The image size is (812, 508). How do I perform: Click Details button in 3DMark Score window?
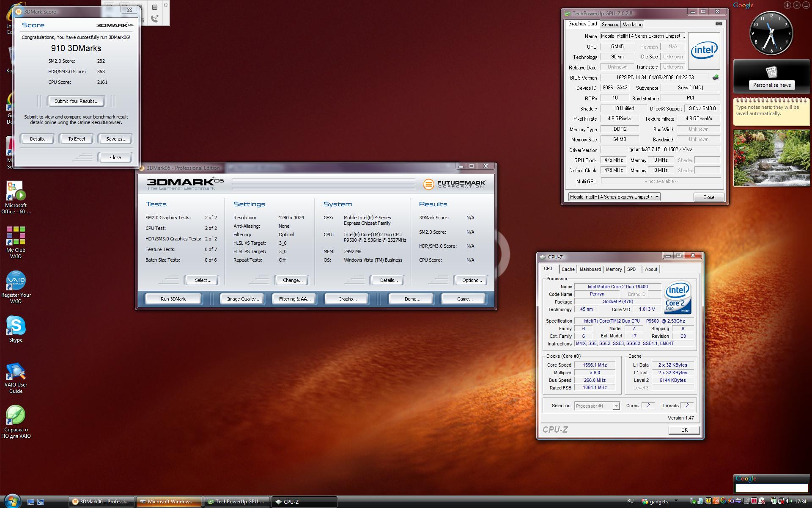[x=38, y=139]
